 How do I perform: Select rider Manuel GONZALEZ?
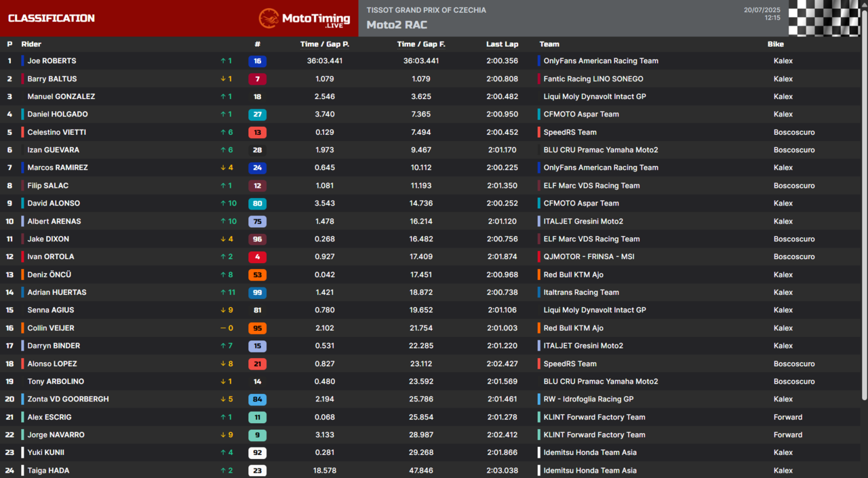61,96
